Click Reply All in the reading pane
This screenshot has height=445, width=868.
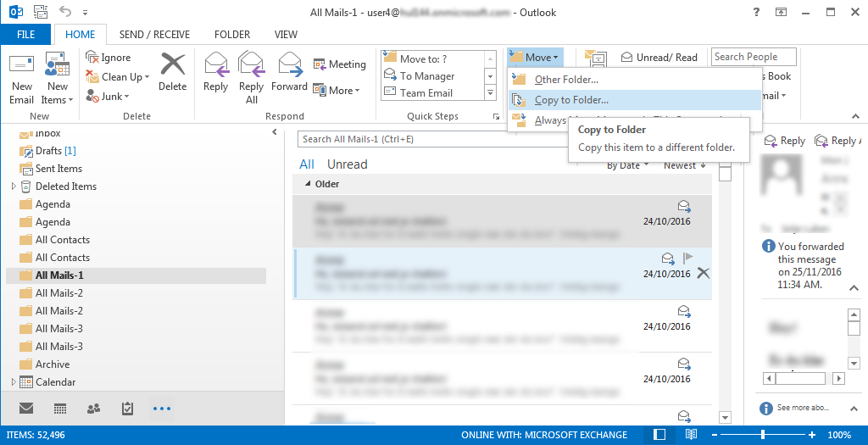[837, 141]
